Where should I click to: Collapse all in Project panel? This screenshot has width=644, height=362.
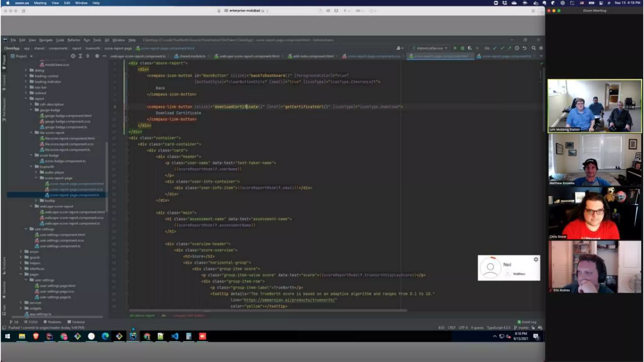(88, 56)
